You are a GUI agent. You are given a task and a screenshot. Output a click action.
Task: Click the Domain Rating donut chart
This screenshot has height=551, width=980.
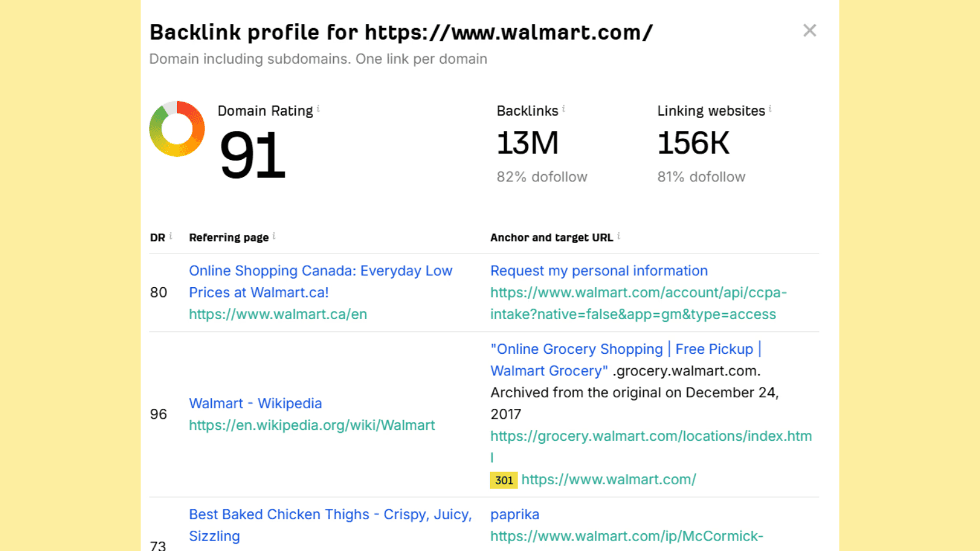click(x=177, y=129)
